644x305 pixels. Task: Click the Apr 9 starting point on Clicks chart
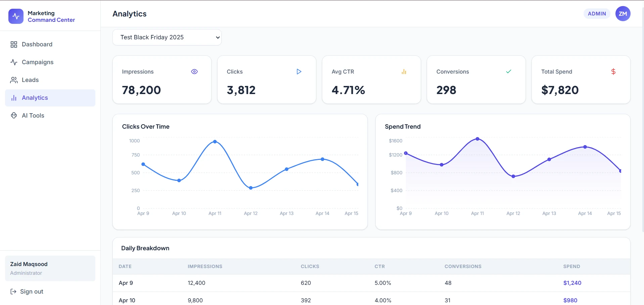143,164
